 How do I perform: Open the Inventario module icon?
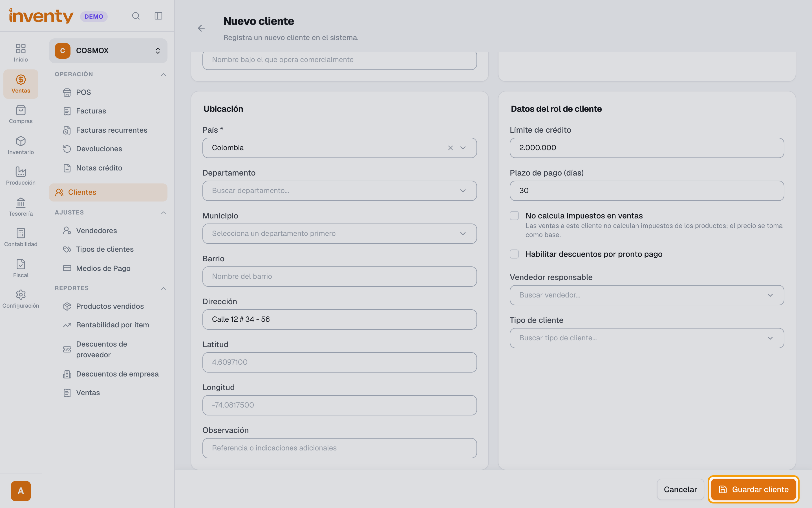pos(21,145)
